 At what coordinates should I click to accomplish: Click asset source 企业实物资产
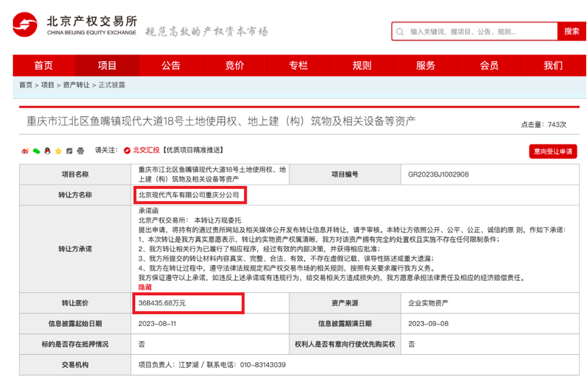(428, 303)
